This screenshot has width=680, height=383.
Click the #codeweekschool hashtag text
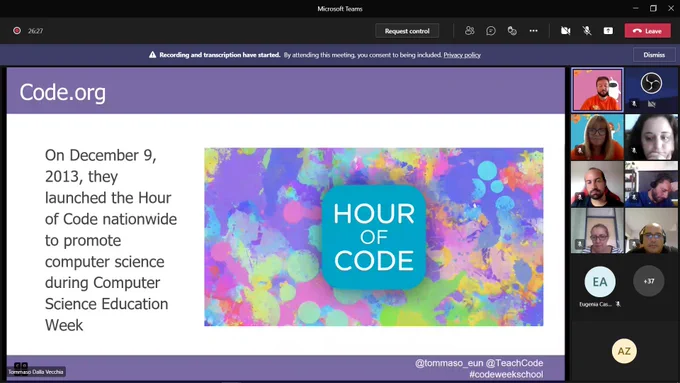pyautogui.click(x=506, y=374)
